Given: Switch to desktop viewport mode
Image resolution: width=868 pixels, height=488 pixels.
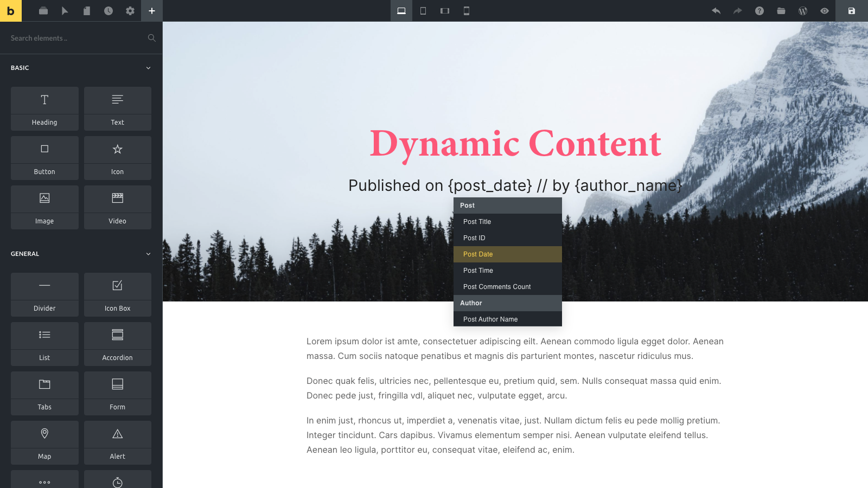Looking at the screenshot, I should pos(401,11).
